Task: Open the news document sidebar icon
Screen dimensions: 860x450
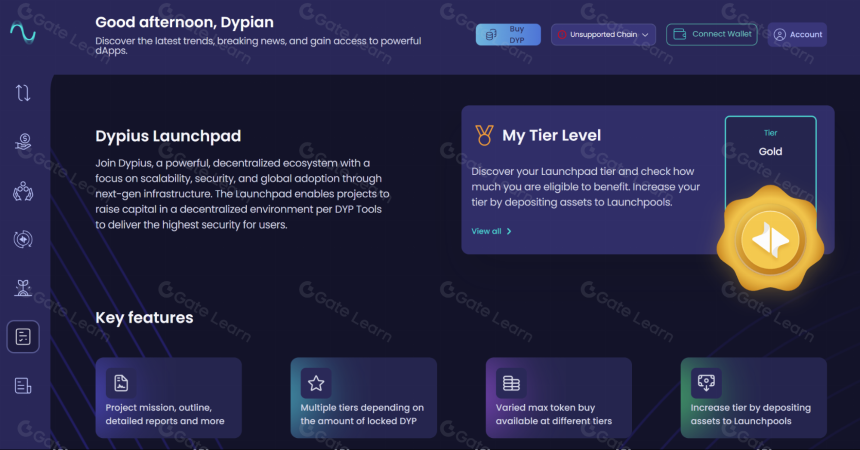Action: [x=23, y=385]
